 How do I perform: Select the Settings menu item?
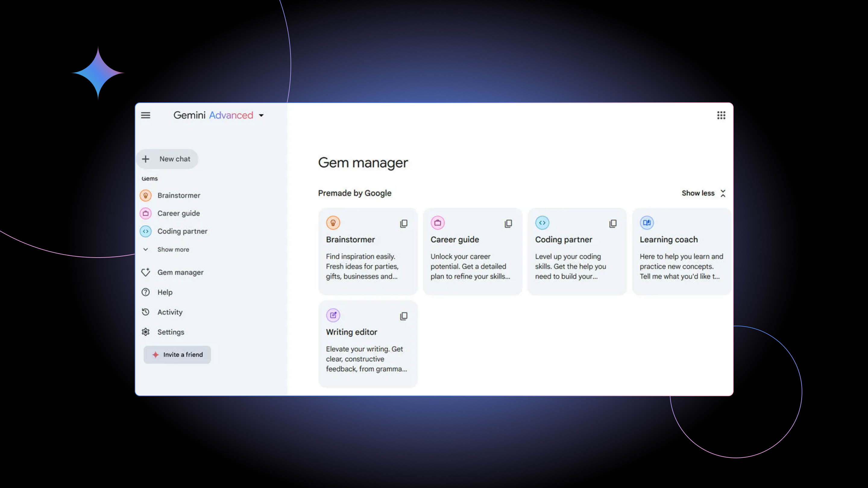[x=171, y=332]
